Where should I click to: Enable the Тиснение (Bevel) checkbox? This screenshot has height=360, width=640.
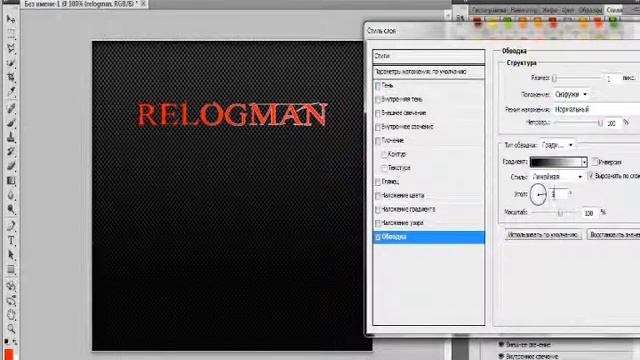click(378, 141)
